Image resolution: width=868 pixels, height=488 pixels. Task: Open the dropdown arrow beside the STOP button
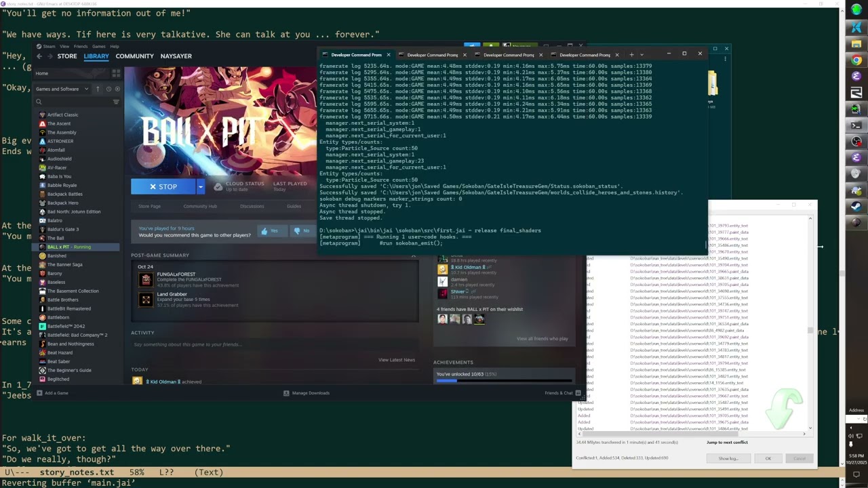tap(200, 186)
